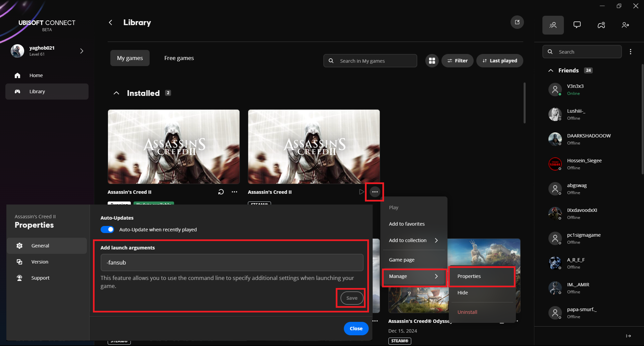Image resolution: width=644 pixels, height=346 pixels.
Task: Click Hossein_Siegee friend avatar
Action: click(x=555, y=164)
